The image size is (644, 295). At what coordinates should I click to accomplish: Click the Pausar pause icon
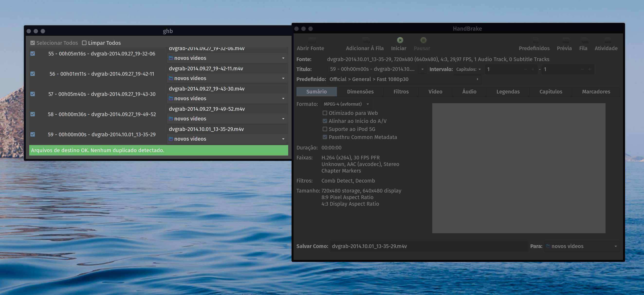click(423, 40)
